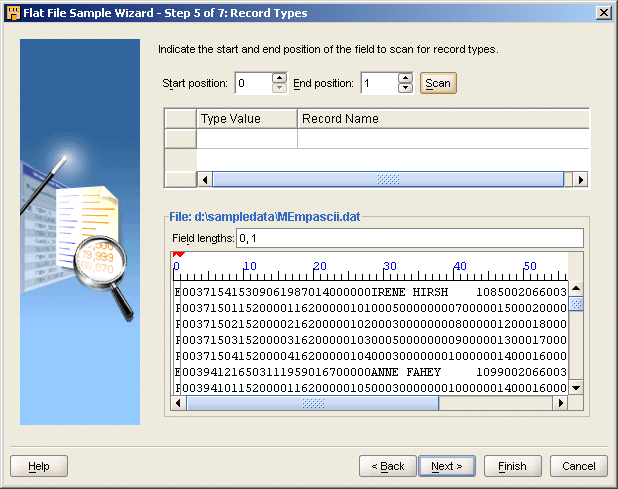Cancel the wizard
This screenshot has width=618, height=489.
(579, 466)
